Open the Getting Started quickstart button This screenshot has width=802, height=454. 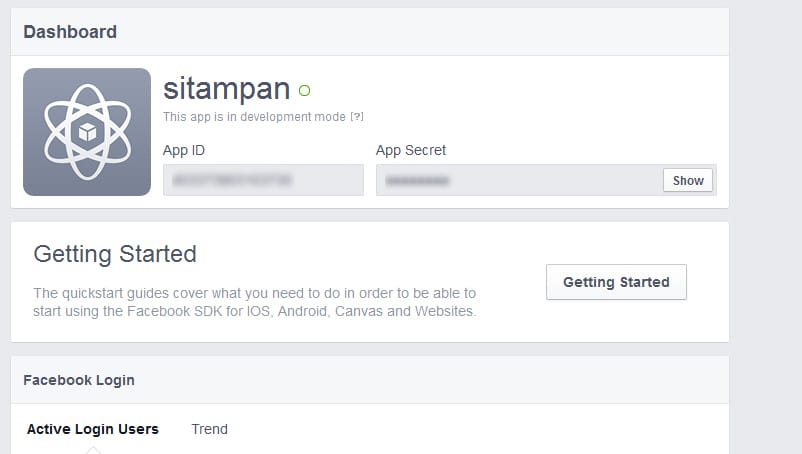pos(616,282)
